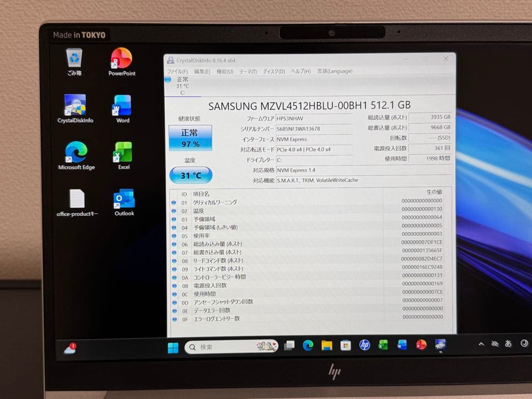Open Task View in the taskbar
The image size is (532, 399).
click(x=289, y=346)
